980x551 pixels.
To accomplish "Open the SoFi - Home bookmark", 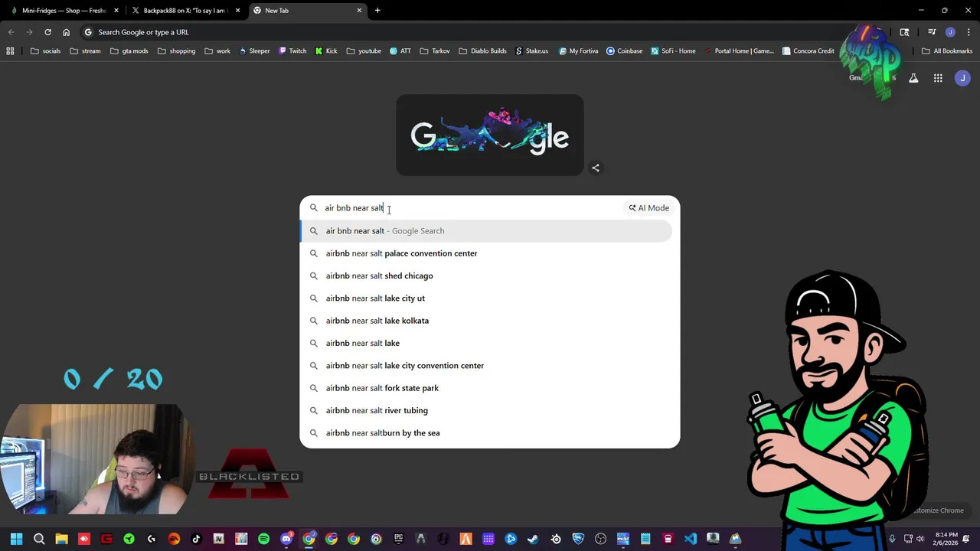I will click(673, 51).
